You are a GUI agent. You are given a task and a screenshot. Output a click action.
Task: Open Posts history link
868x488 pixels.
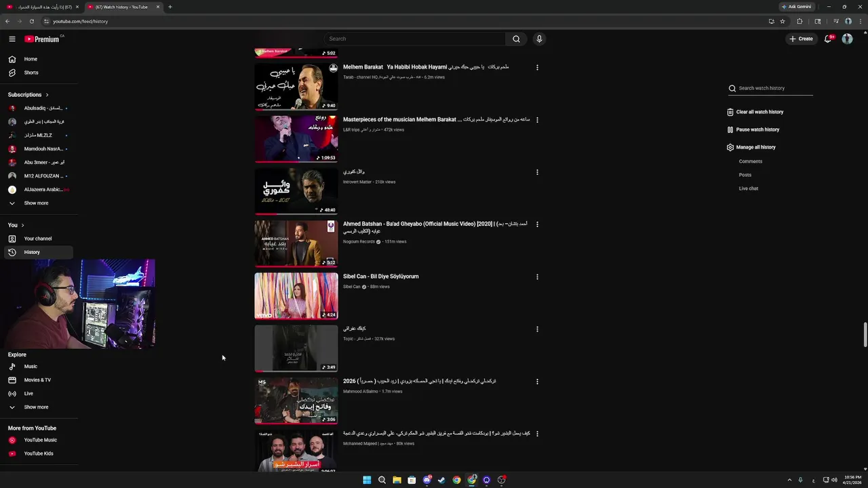point(745,175)
